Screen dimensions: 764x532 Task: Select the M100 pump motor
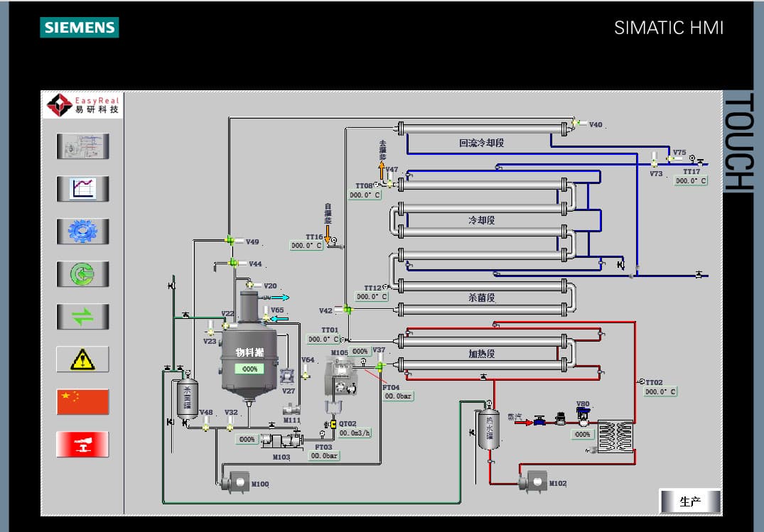point(233,483)
